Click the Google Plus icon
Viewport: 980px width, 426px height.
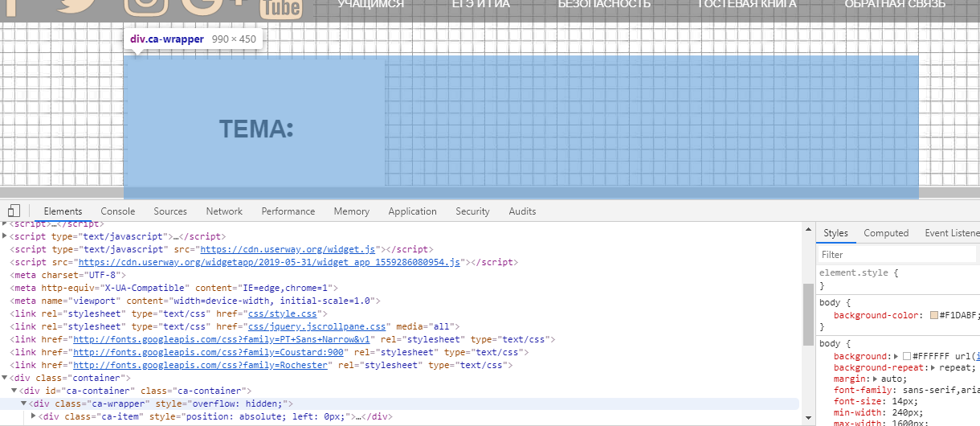tap(213, 6)
